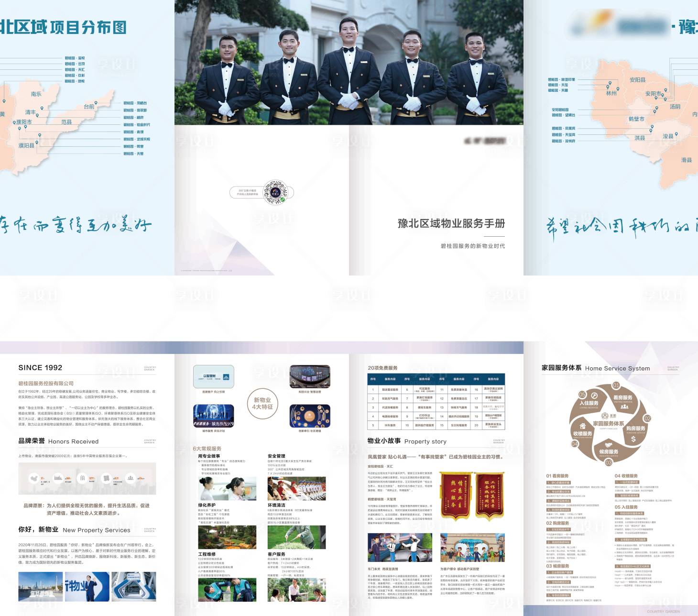Click the orange planet graphic labeled 创新牵引
The image size is (698, 616).
point(310,416)
